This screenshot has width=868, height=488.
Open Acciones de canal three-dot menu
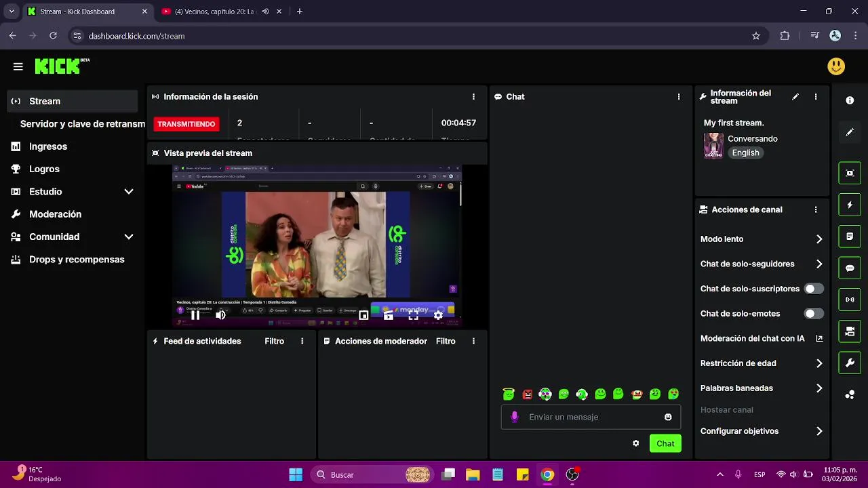click(x=816, y=210)
